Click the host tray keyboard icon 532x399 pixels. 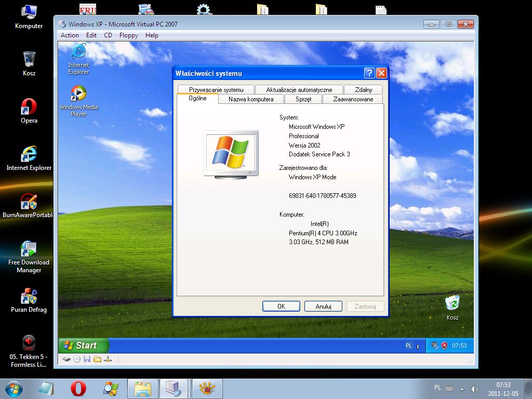(449, 389)
